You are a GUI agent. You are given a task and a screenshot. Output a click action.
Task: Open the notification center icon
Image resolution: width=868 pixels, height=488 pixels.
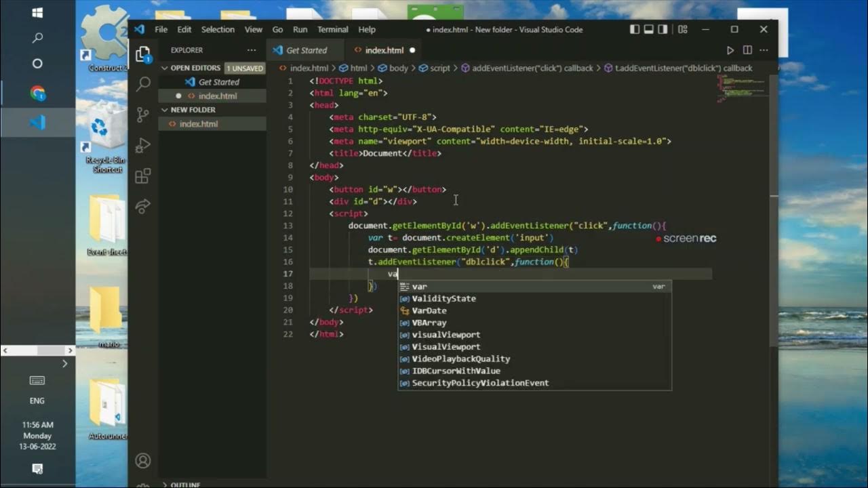point(37,469)
